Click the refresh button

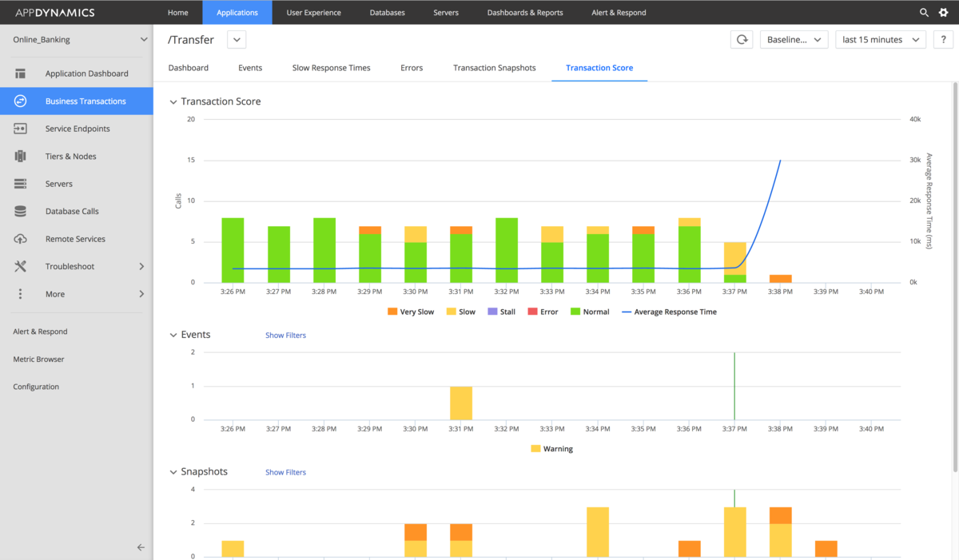pyautogui.click(x=742, y=40)
